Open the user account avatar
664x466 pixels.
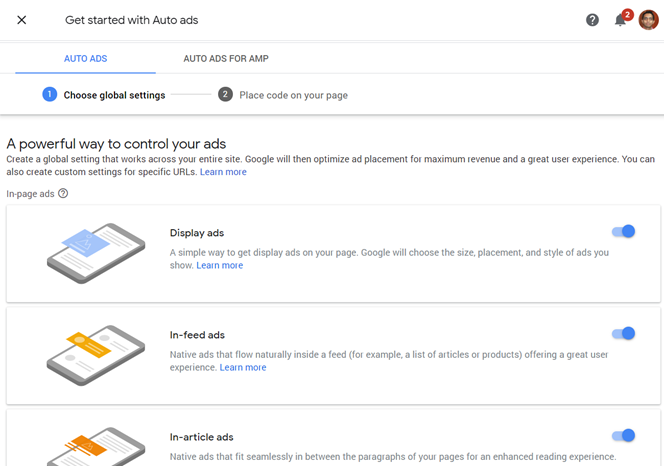coord(648,20)
